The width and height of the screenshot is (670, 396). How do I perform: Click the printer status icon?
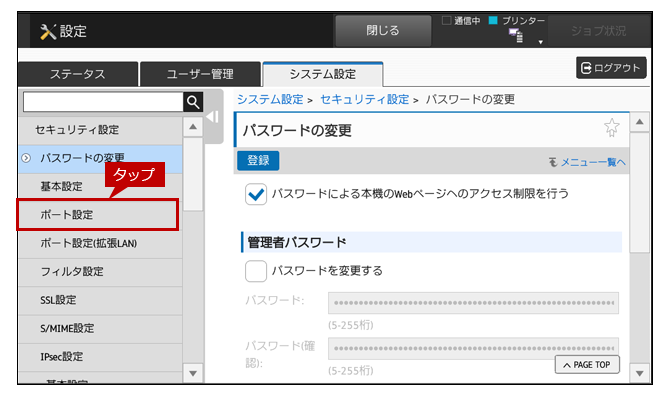(x=516, y=35)
